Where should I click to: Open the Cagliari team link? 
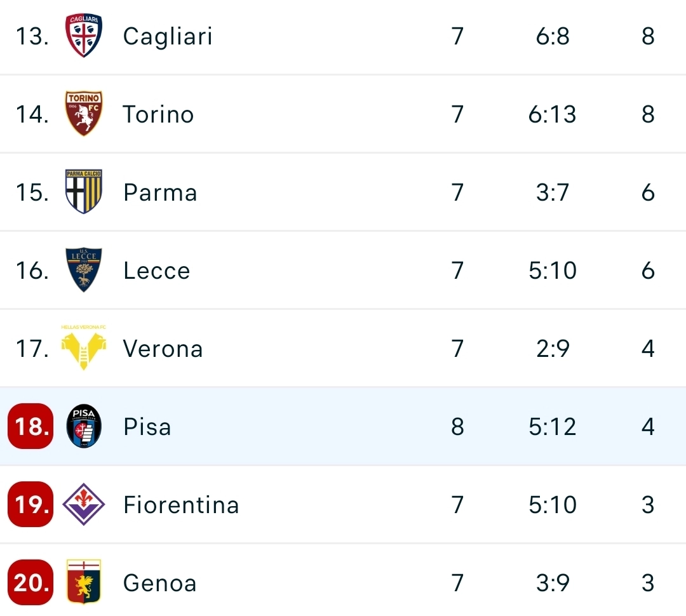click(x=168, y=36)
